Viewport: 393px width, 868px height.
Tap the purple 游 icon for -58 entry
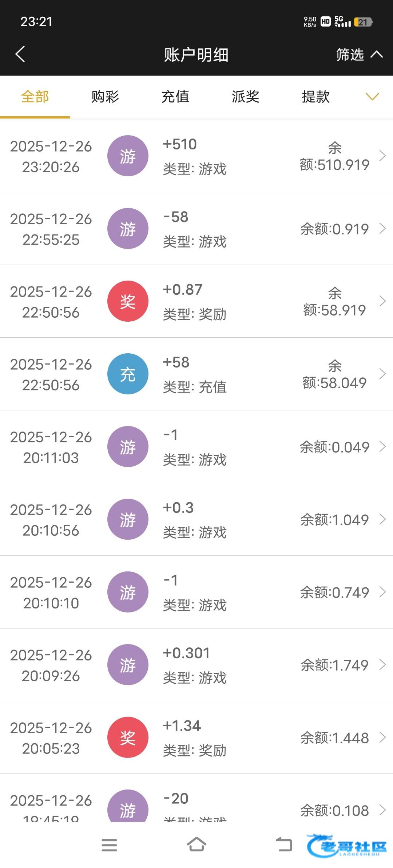128,229
